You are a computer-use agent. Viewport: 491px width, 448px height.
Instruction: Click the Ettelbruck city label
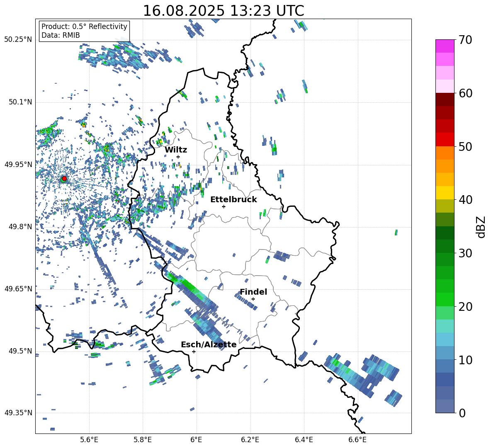[233, 200]
